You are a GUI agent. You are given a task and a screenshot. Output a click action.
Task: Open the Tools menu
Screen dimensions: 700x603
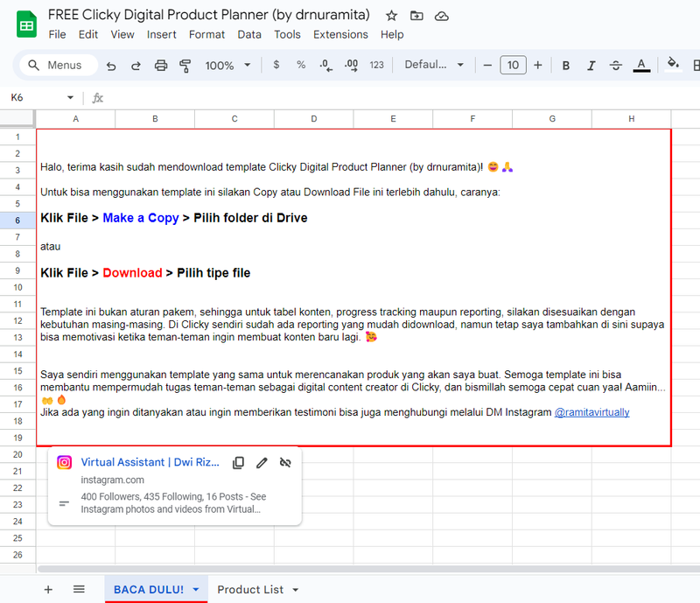tap(287, 35)
